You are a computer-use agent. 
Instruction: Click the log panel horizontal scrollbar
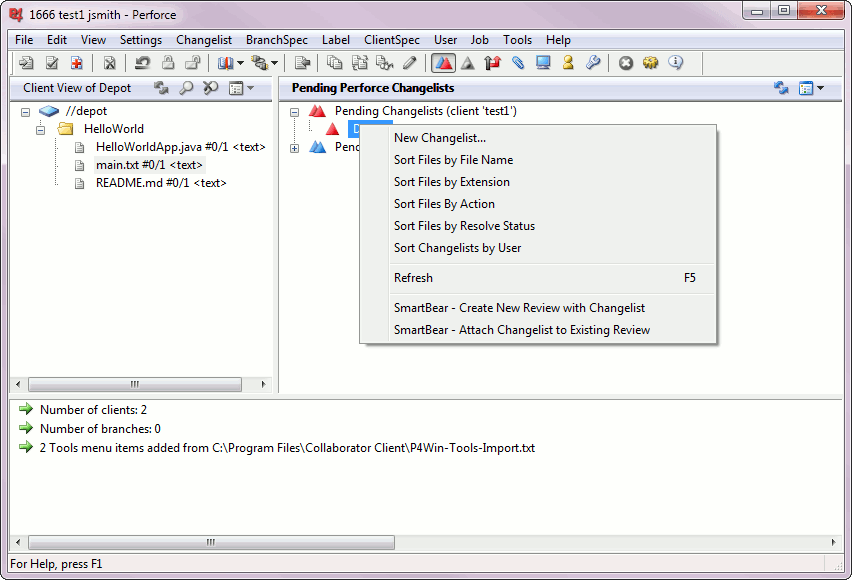pyautogui.click(x=208, y=541)
